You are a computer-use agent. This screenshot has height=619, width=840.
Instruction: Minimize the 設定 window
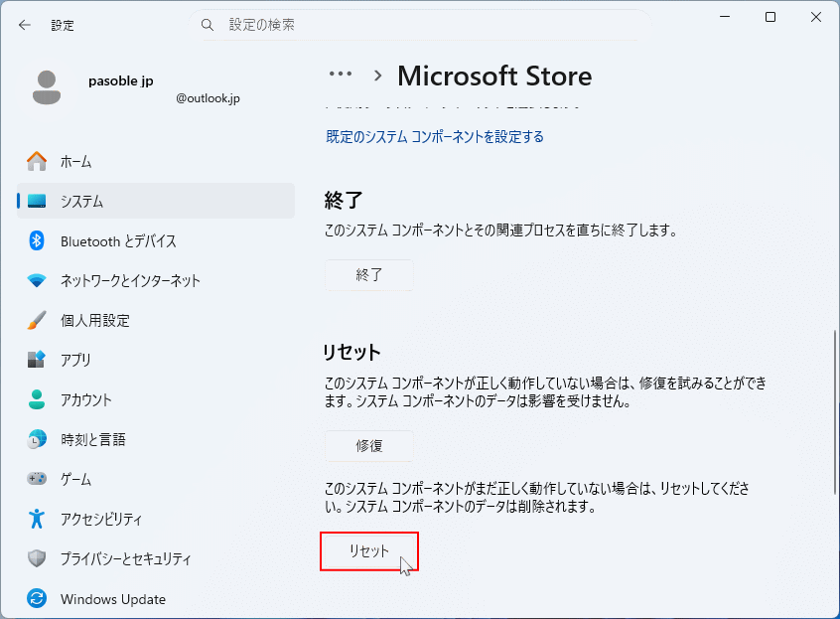pos(725,17)
